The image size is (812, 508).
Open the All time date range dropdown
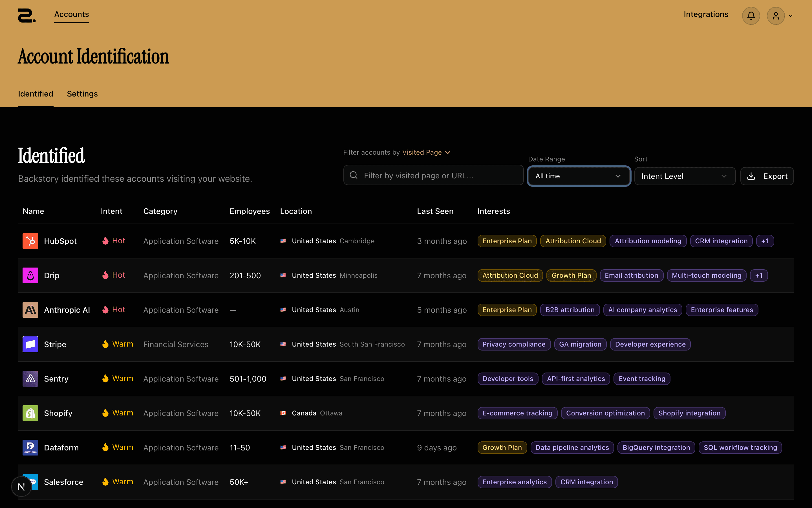[x=579, y=176]
